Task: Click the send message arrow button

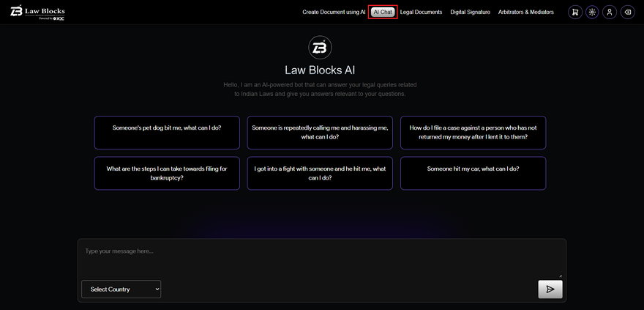Action: (550, 289)
